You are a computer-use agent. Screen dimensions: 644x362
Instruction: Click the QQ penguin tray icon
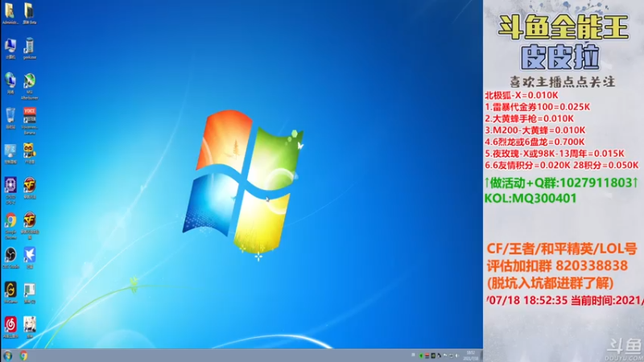[x=439, y=356]
